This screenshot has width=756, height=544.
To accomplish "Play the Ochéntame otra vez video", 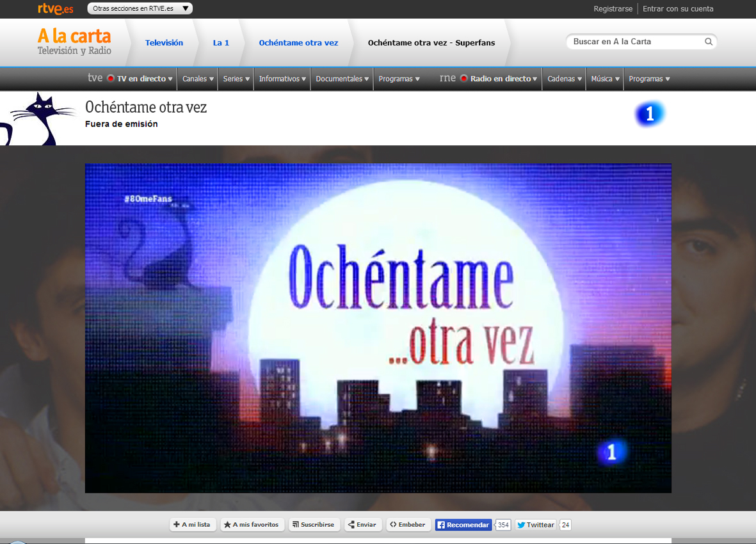I will (x=378, y=328).
